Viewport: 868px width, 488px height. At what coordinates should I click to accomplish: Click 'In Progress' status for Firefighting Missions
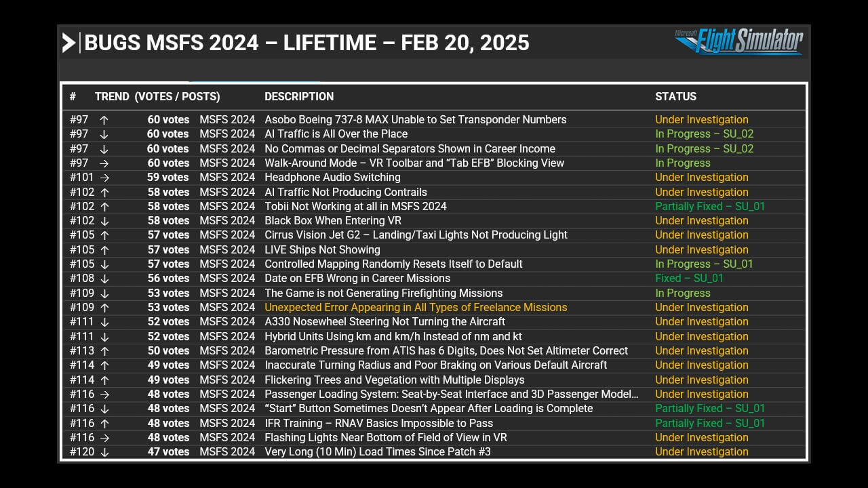(x=683, y=293)
